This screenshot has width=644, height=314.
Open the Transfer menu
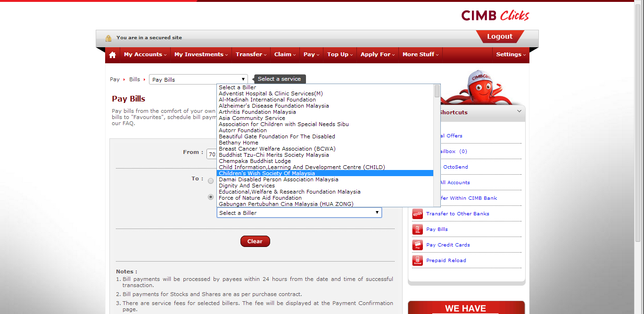(x=251, y=55)
